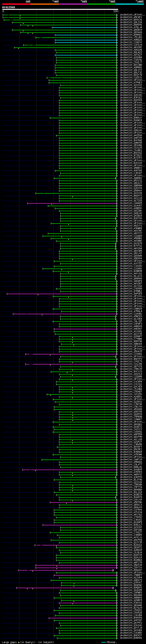Image resolution: width=146 pixels, height=644 pixels.
Task: Open hit UniRef100_Q9NV55
Action: pyautogui.click(x=131, y=143)
